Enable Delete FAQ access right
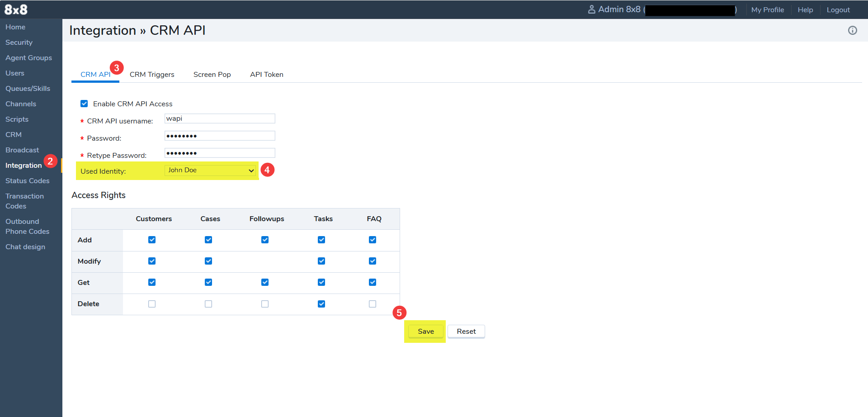Viewport: 868px width, 417px height. point(373,304)
